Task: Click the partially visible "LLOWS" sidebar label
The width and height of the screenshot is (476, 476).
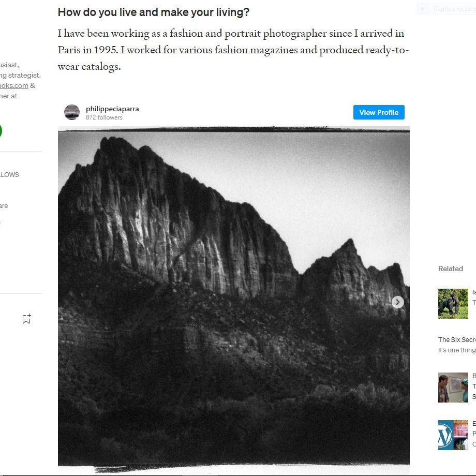Action: coord(9,175)
